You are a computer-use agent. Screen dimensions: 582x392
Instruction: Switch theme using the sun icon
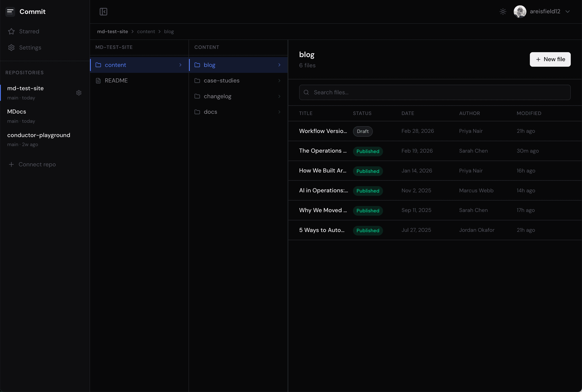(503, 11)
